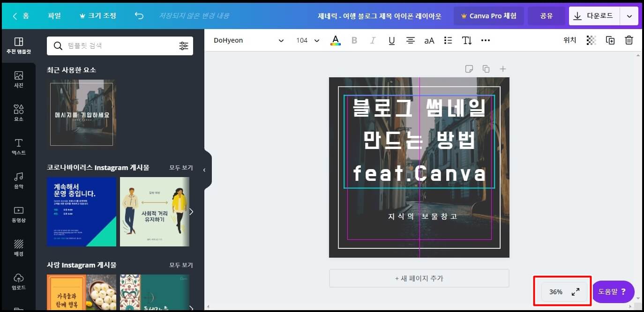Open the 공유 share dialog
This screenshot has width=644, height=312.
coord(546,16)
